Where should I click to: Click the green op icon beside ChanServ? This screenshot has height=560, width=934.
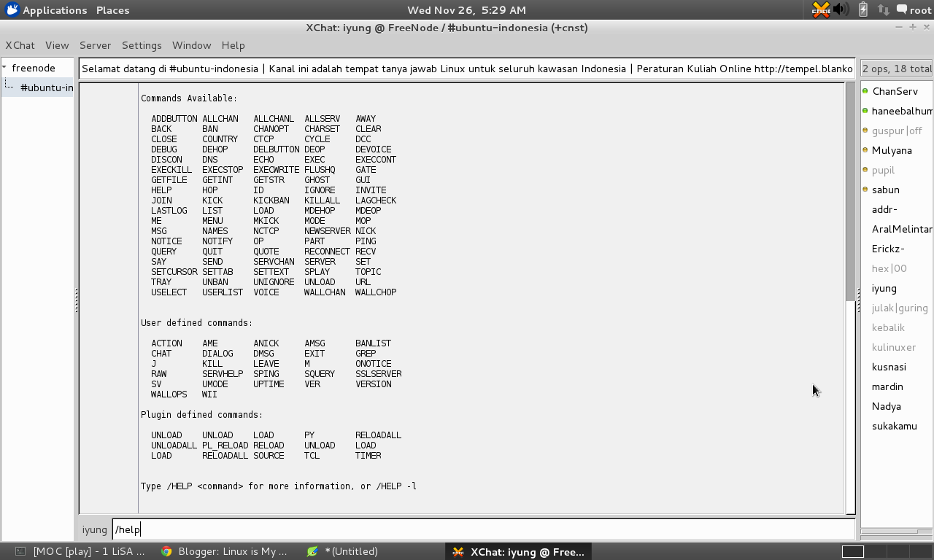pos(867,91)
